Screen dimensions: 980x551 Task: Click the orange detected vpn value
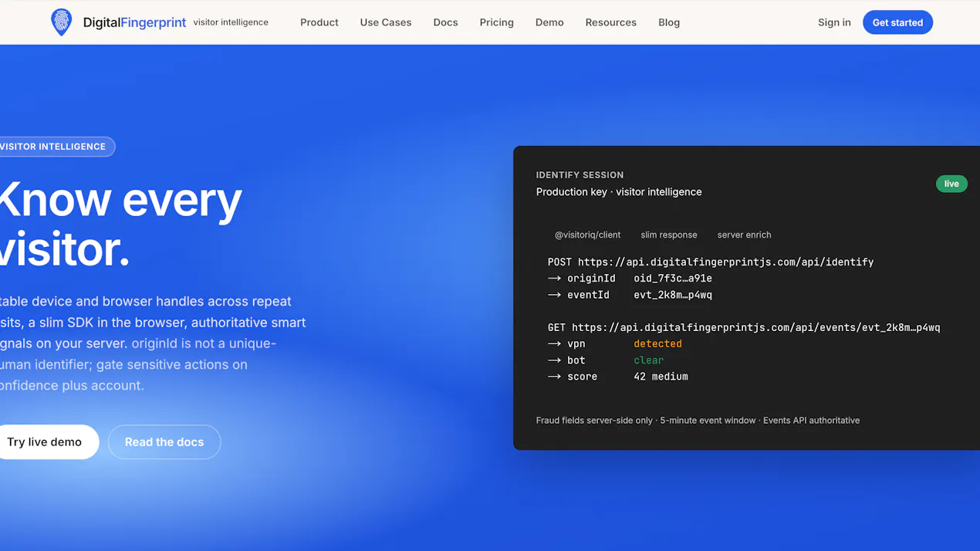pyautogui.click(x=657, y=344)
